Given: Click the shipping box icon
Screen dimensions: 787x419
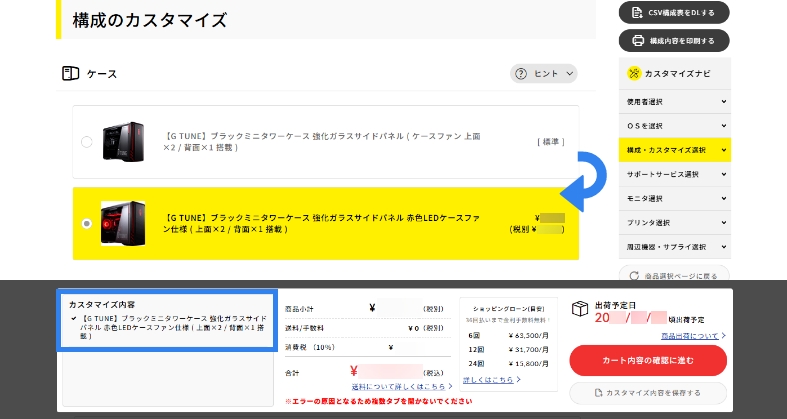Looking at the screenshot, I should 580,309.
